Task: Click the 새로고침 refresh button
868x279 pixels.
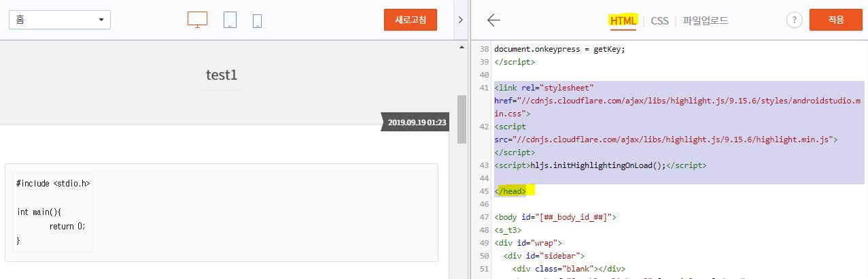Action: pos(411,20)
